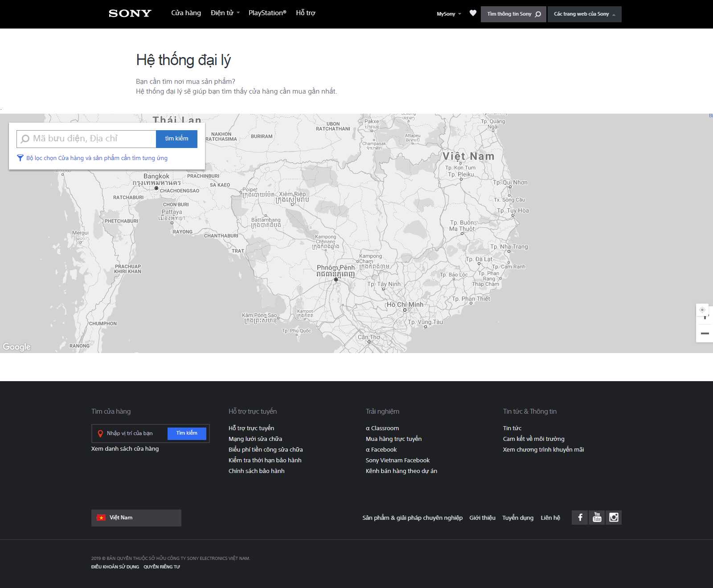Viewport: 713px width, 588px height.
Task: Open the store and product filter link
Action: [x=97, y=158]
